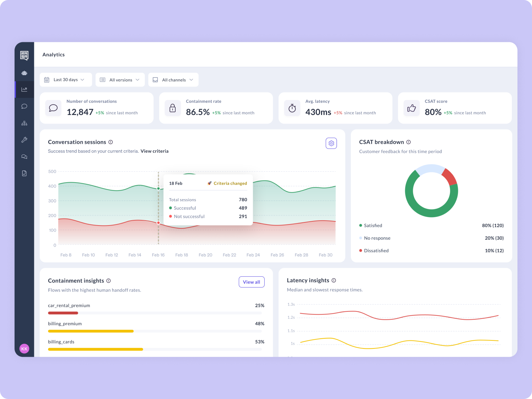Open the robot assistant sidebar icon
The image size is (532, 399).
pos(24,73)
